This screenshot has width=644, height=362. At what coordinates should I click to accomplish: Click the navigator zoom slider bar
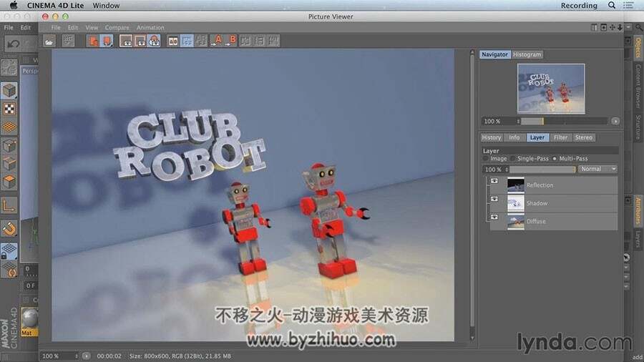pos(565,121)
